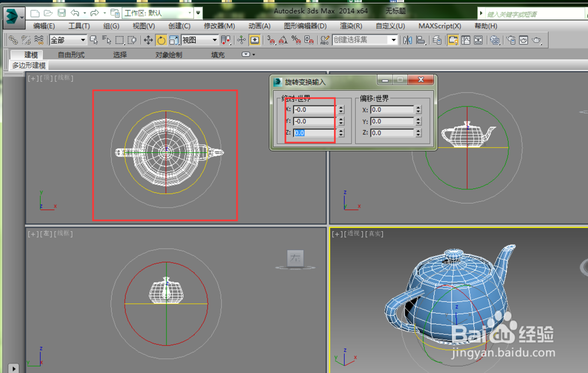The width and height of the screenshot is (588, 373).
Task: Select the Select and Link chain tool
Action: [13, 40]
